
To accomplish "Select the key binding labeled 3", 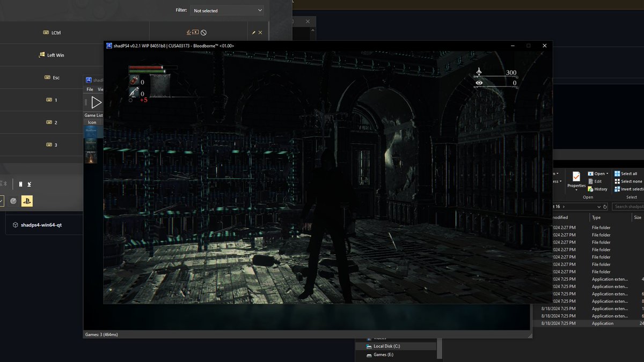I will pos(52,145).
